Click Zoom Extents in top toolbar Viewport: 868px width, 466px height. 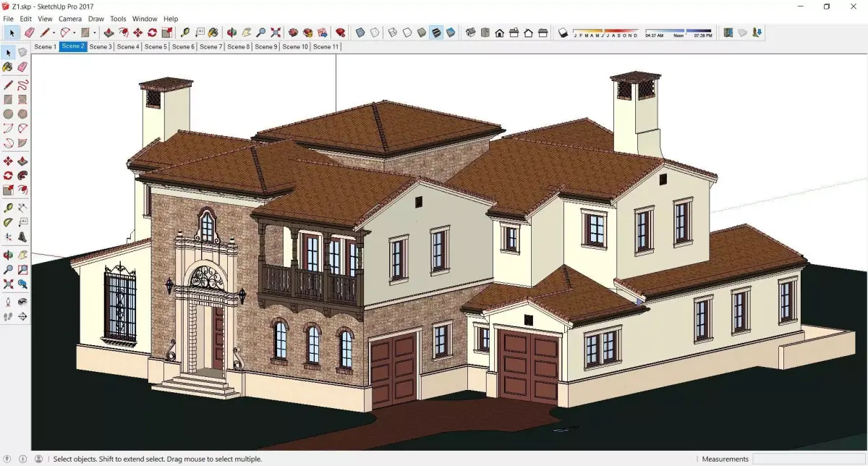point(276,33)
